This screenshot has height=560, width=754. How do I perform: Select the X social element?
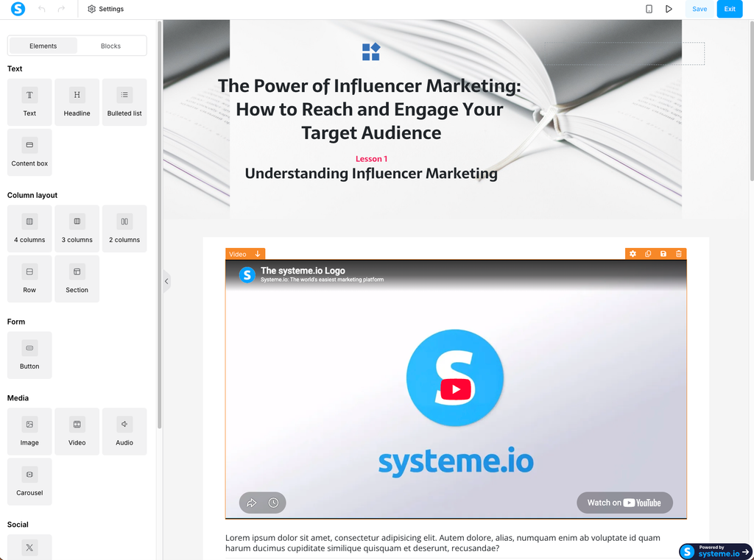tap(29, 547)
